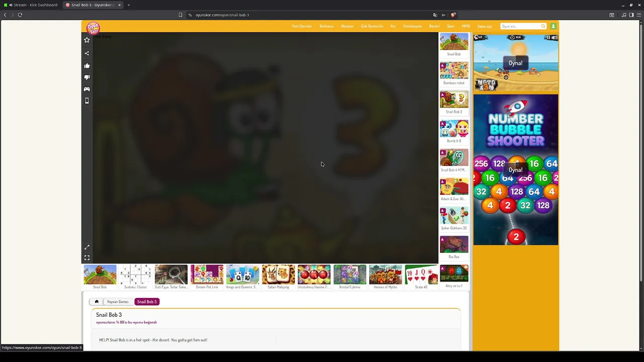644x362 pixels.
Task: Like the game with thumbs-up icon
Action: pos(87,66)
